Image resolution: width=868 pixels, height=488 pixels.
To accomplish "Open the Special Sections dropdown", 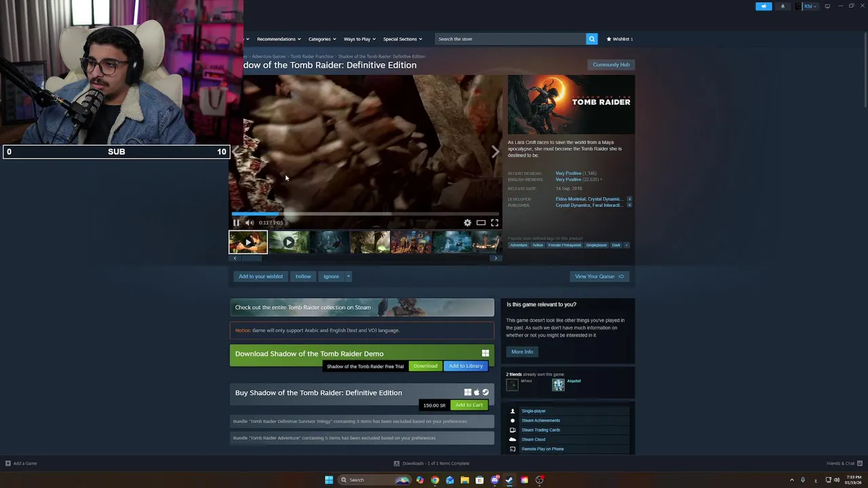I will click(402, 39).
